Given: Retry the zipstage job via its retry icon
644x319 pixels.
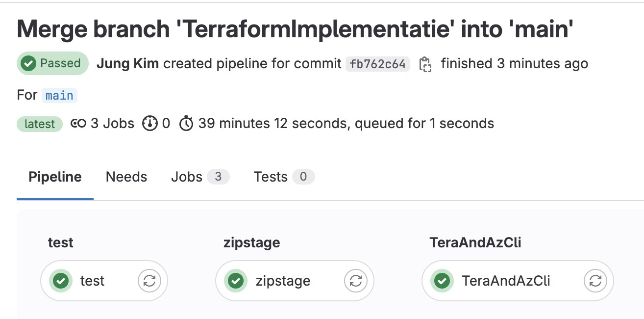Looking at the screenshot, I should [356, 281].
